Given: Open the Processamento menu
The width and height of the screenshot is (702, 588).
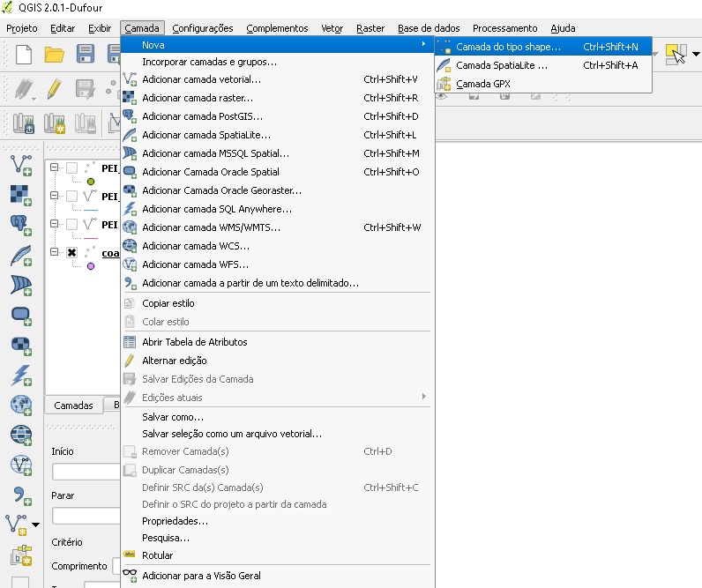Looking at the screenshot, I should coord(504,28).
